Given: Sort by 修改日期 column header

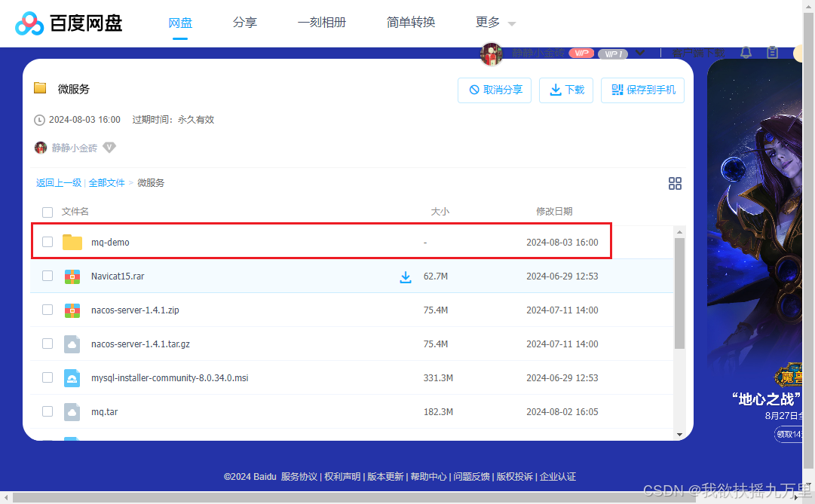Looking at the screenshot, I should (554, 212).
